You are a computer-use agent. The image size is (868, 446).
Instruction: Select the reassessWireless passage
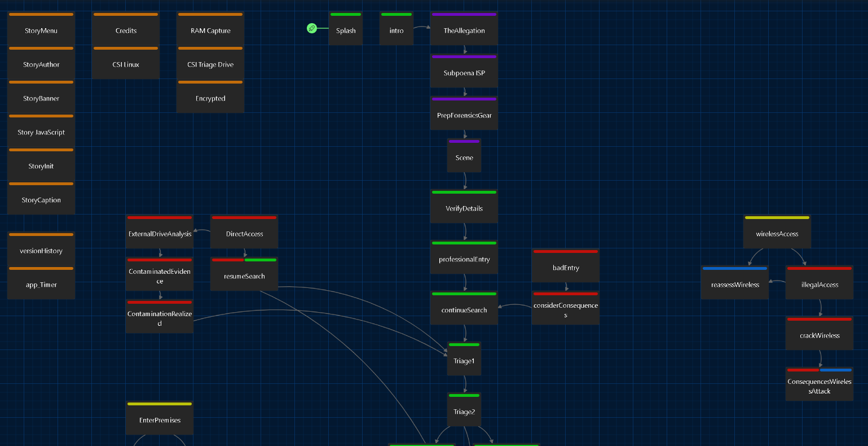coord(735,282)
